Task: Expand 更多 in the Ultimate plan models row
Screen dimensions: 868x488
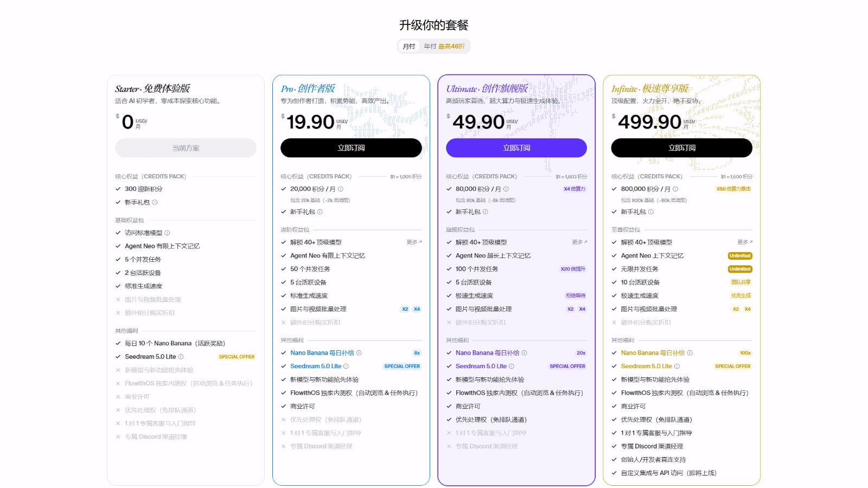Action: pos(579,242)
